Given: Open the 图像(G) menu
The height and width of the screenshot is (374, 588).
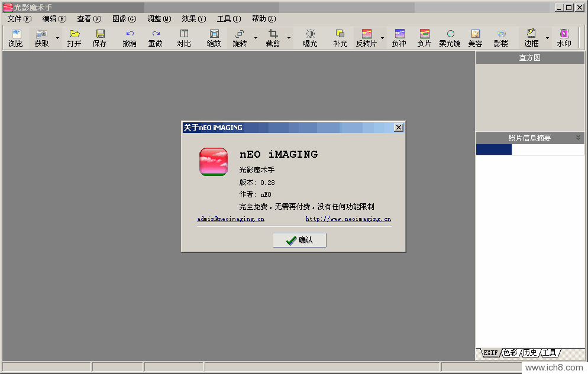Looking at the screenshot, I should [124, 19].
